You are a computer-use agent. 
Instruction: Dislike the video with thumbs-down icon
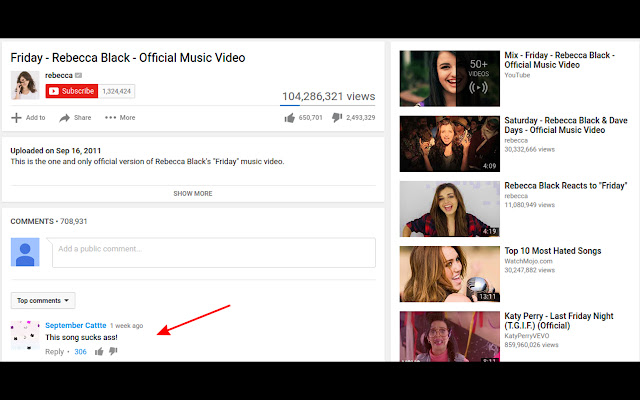(x=337, y=118)
